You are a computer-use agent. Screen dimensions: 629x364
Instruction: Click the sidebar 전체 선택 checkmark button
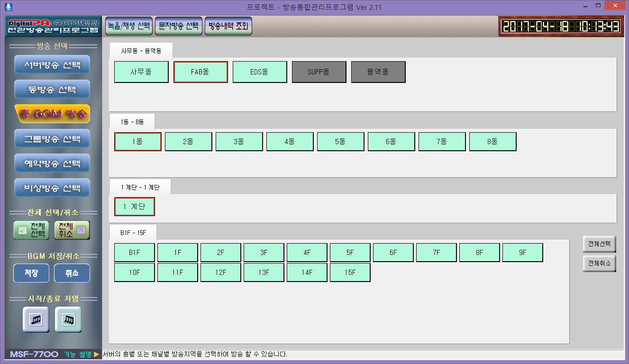[x=31, y=230]
